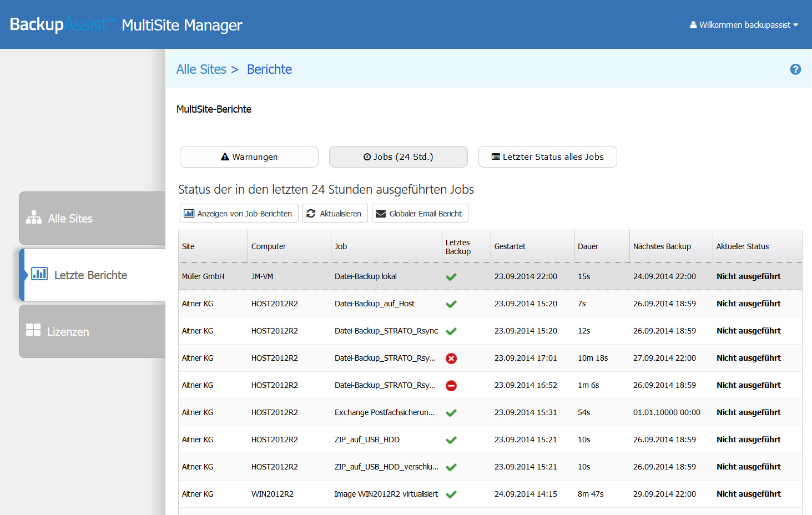
Task: Click the Lizenzen grid icon in sidebar
Action: (x=33, y=330)
